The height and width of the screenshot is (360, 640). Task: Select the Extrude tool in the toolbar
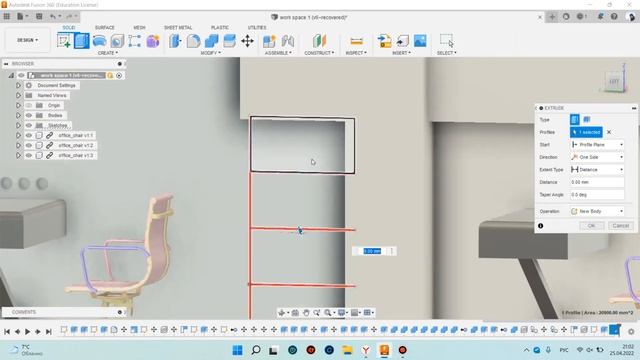point(82,41)
